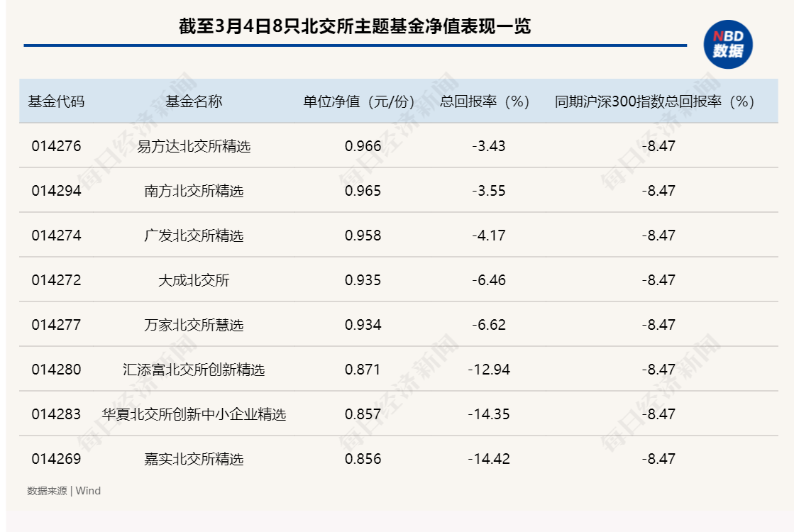This screenshot has height=532, width=794.
Task: Select fund code 014274
Action: point(56,235)
